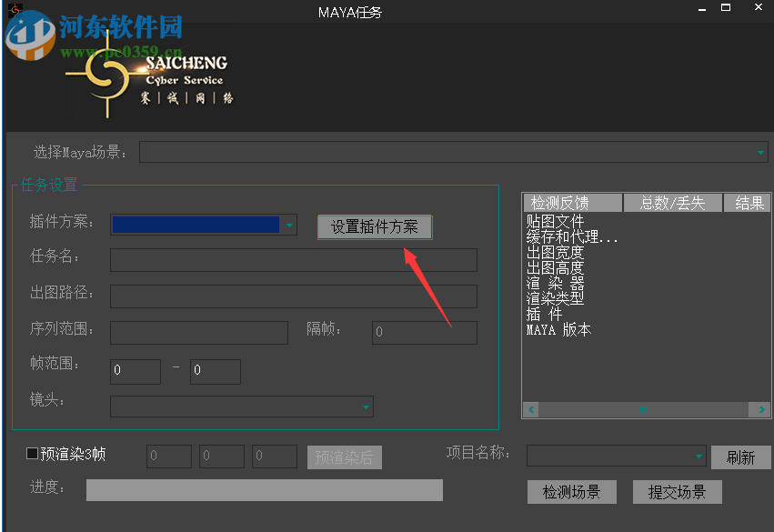Screen dimensions: 774x532
Task: Click the 设置插件方案 button
Action: [x=374, y=226]
